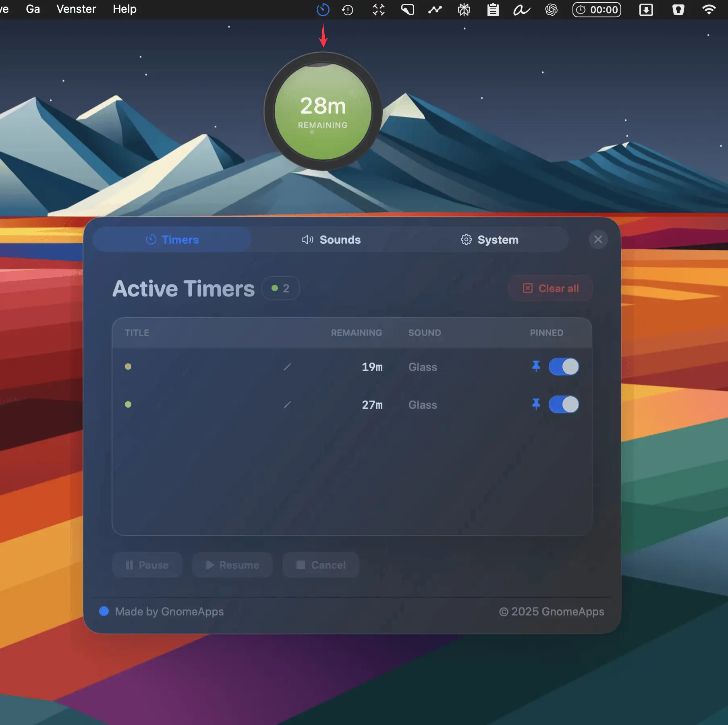Screen dimensions: 728x725
Task: Click Glass sound of 27m timer
Action: click(x=423, y=405)
